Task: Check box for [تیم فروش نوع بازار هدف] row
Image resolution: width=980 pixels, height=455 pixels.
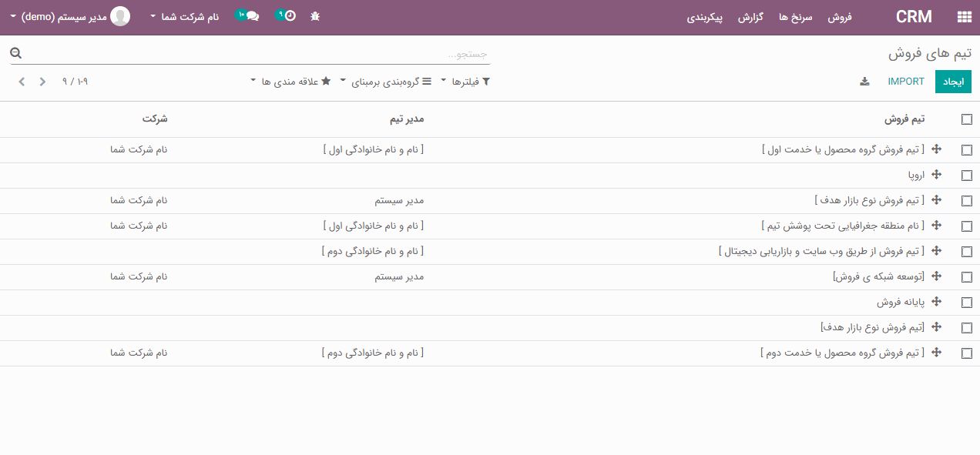Action: click(967, 328)
